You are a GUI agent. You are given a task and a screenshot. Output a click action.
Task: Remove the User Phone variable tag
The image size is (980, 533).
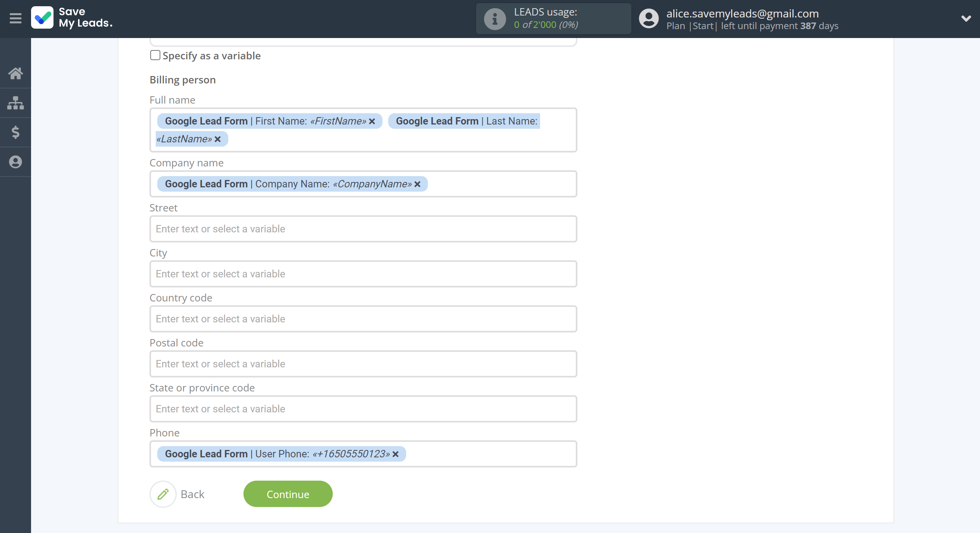click(396, 454)
